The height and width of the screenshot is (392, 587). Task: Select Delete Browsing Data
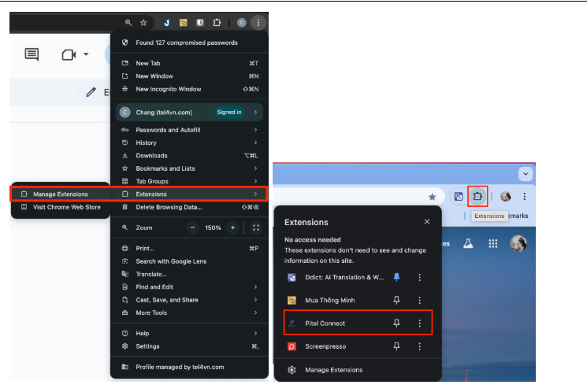point(189,207)
